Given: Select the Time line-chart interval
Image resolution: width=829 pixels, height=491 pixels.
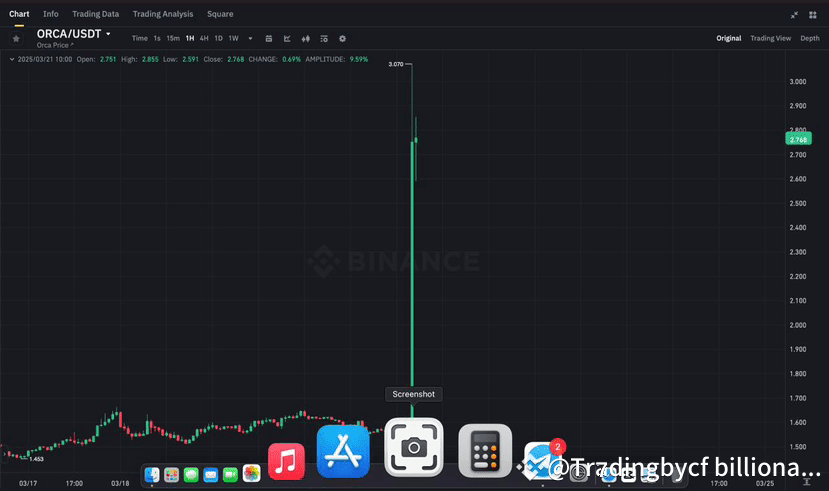Looking at the screenshot, I should [x=140, y=39].
